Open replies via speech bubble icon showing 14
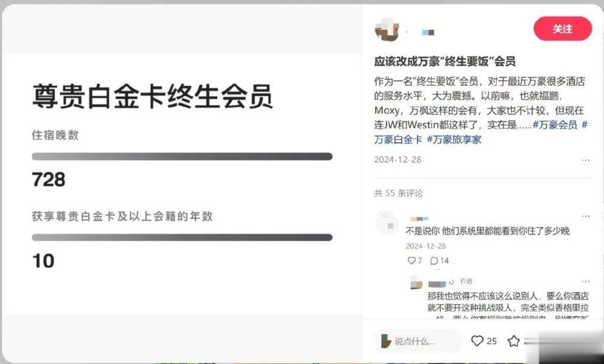Viewport: 604px width, 364px height. (434, 261)
